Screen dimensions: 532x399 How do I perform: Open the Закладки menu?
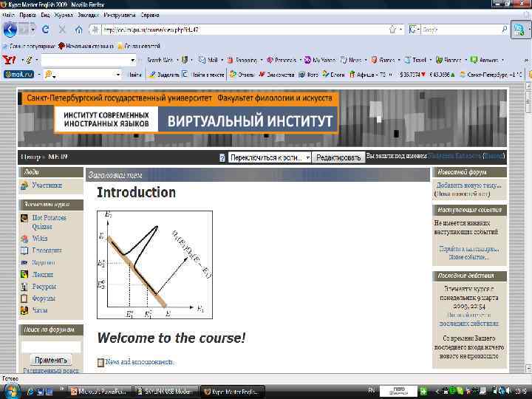[x=88, y=16]
